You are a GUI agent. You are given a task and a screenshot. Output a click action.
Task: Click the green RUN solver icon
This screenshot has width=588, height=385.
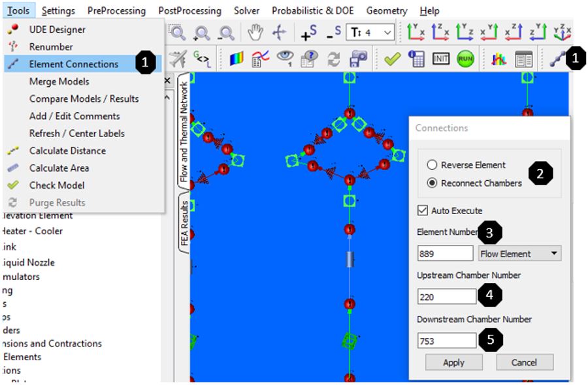pyautogui.click(x=465, y=59)
